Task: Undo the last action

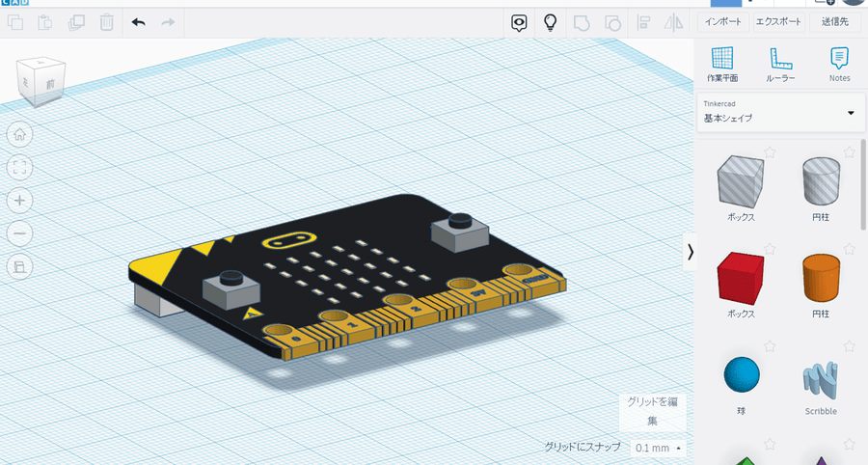Action: 138,23
